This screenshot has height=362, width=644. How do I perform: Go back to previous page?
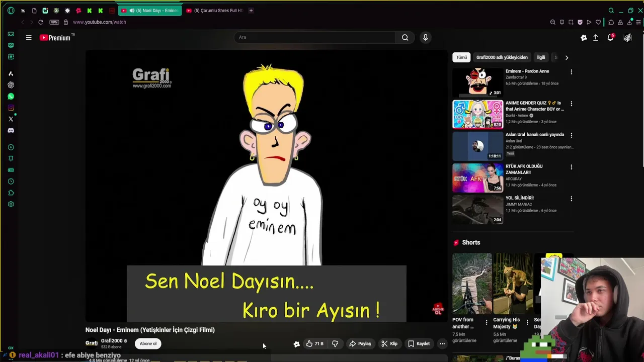click(23, 22)
